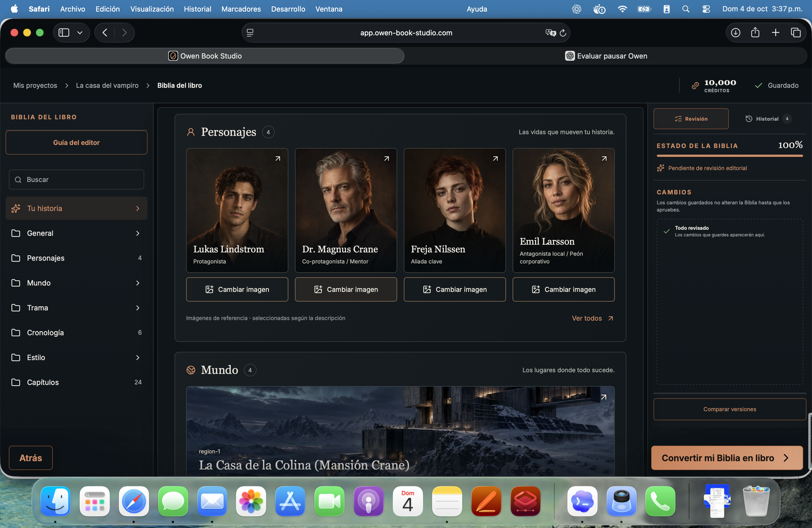
Task: Open sidebar options dropdown chevron in Safari
Action: 80,33
